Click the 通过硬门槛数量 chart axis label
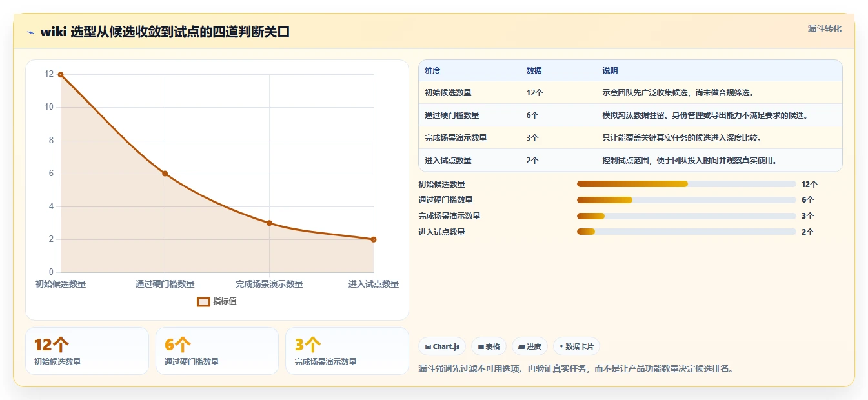868x400 pixels. (165, 285)
